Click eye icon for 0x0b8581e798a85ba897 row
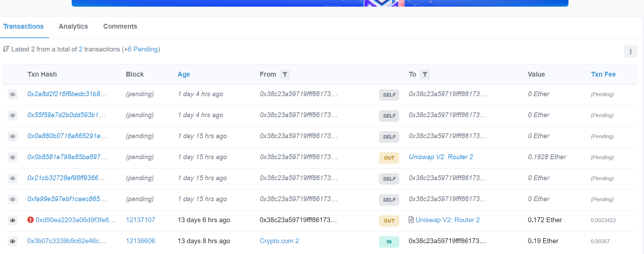This screenshot has width=644, height=254. [x=13, y=157]
